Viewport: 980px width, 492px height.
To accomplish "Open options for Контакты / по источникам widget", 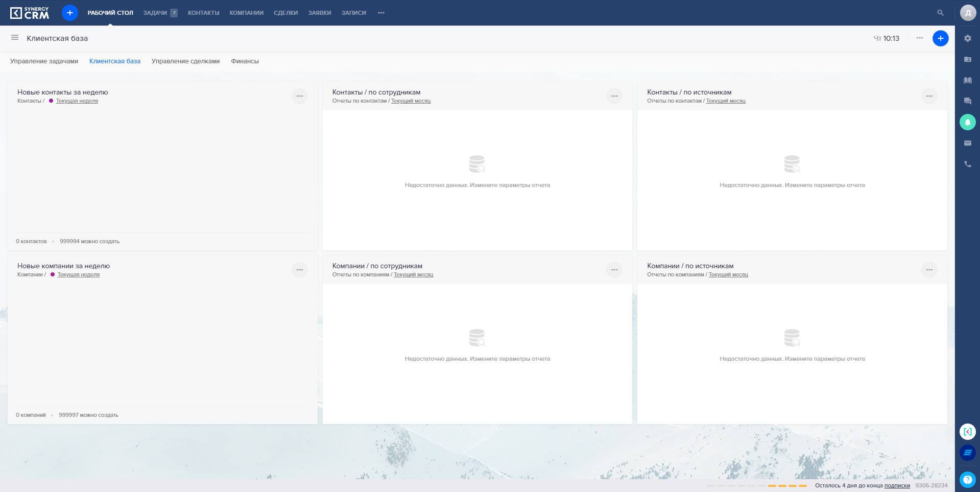I will click(929, 96).
